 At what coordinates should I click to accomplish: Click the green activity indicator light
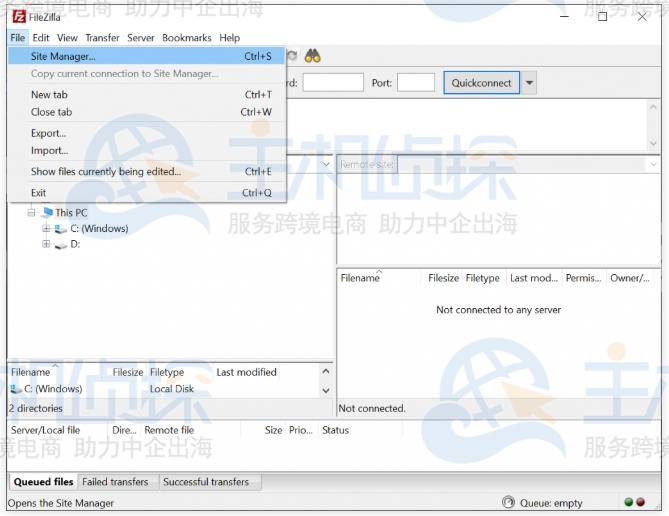[x=628, y=502]
